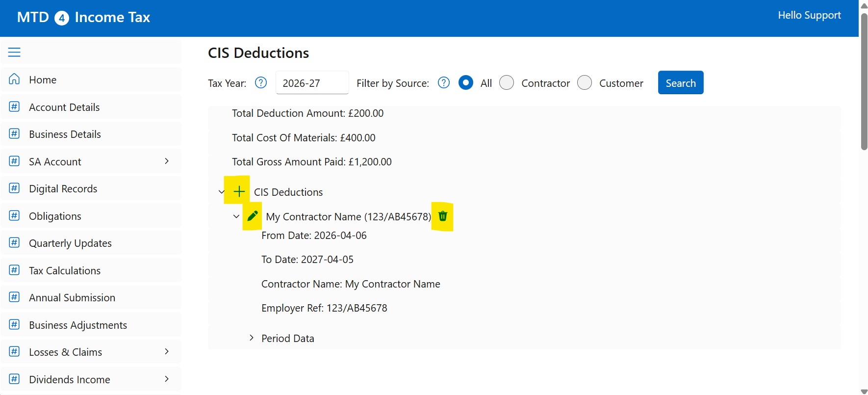Image resolution: width=868 pixels, height=395 pixels.
Task: Open Quarterly Updates in the sidebar
Action: point(91,243)
